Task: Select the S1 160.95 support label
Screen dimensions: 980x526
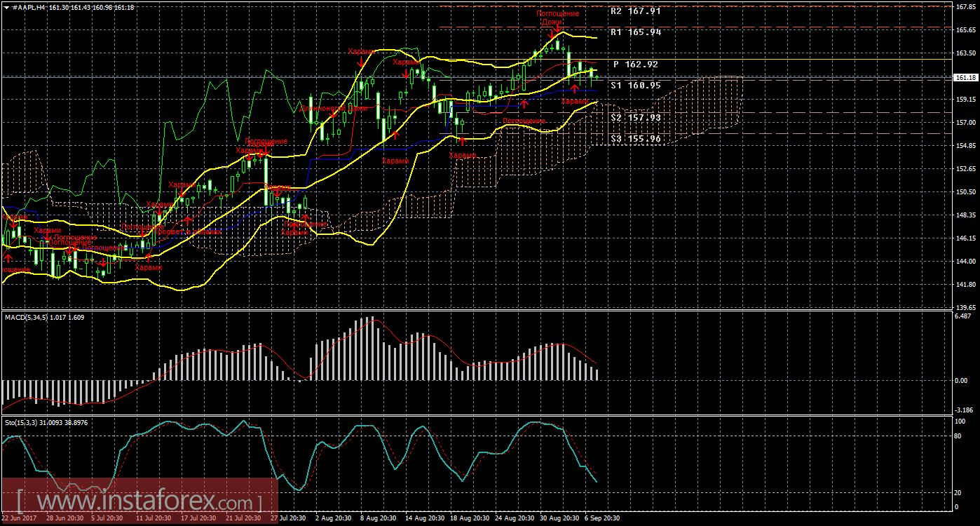Action: tap(635, 86)
